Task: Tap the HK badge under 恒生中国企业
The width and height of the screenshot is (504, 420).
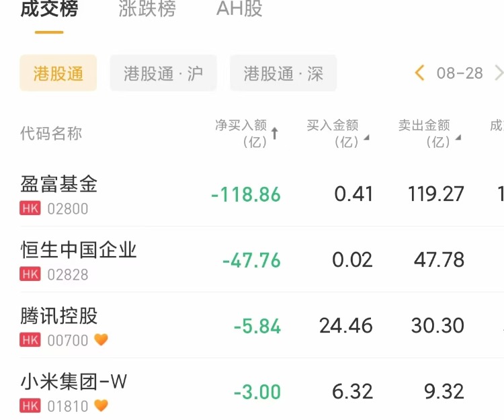Action: click(x=30, y=274)
